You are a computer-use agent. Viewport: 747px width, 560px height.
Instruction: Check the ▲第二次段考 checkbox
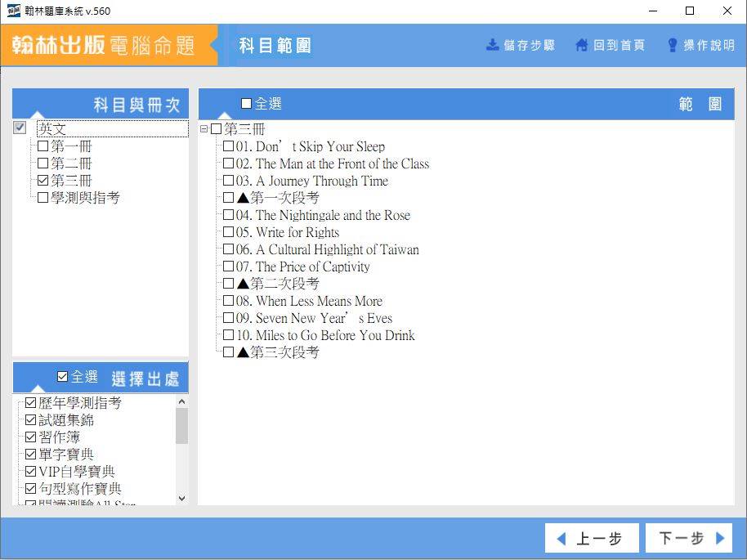pyautogui.click(x=229, y=283)
